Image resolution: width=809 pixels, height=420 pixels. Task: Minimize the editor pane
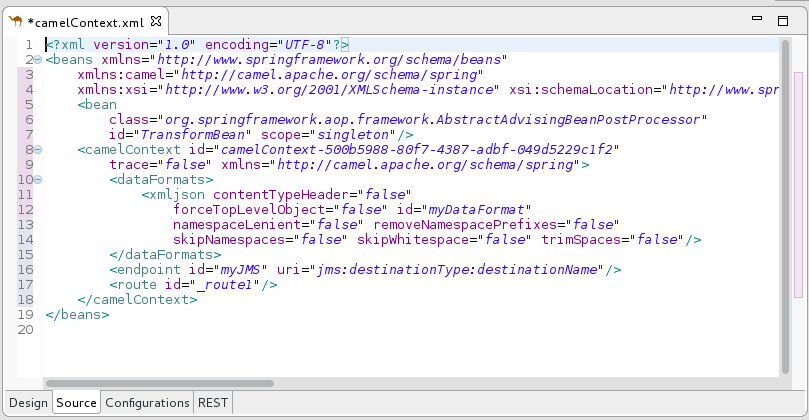click(x=757, y=20)
